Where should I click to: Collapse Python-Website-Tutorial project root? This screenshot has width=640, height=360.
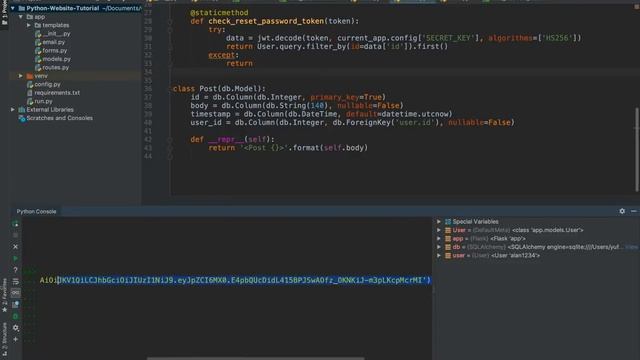(13, 8)
